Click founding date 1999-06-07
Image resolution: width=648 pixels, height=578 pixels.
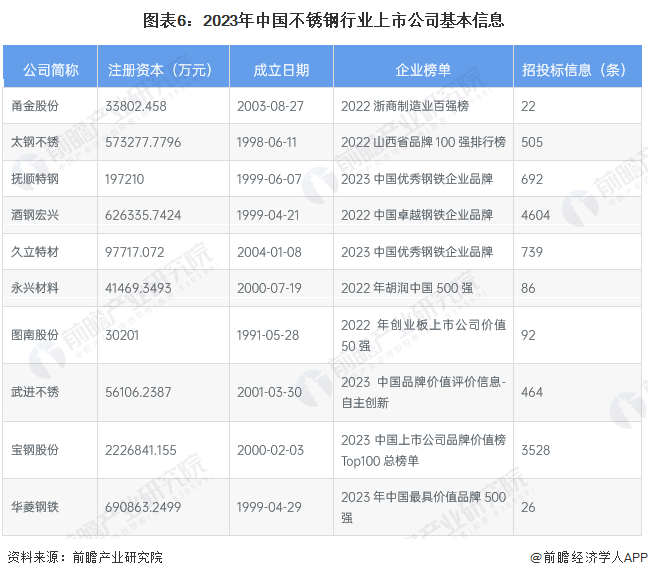(x=269, y=179)
